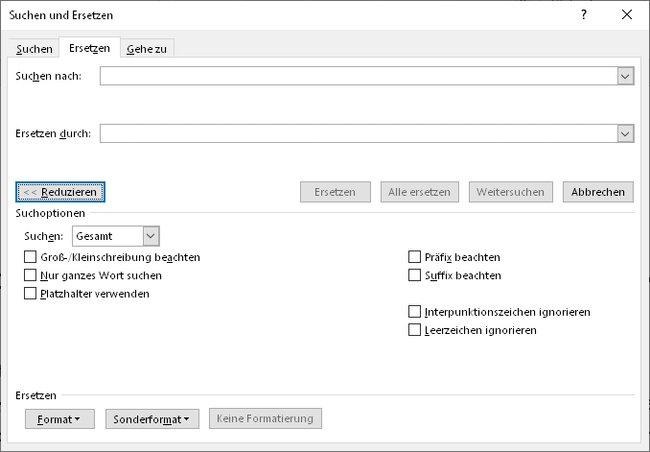Click the Keine Formatierung button

[x=265, y=418]
